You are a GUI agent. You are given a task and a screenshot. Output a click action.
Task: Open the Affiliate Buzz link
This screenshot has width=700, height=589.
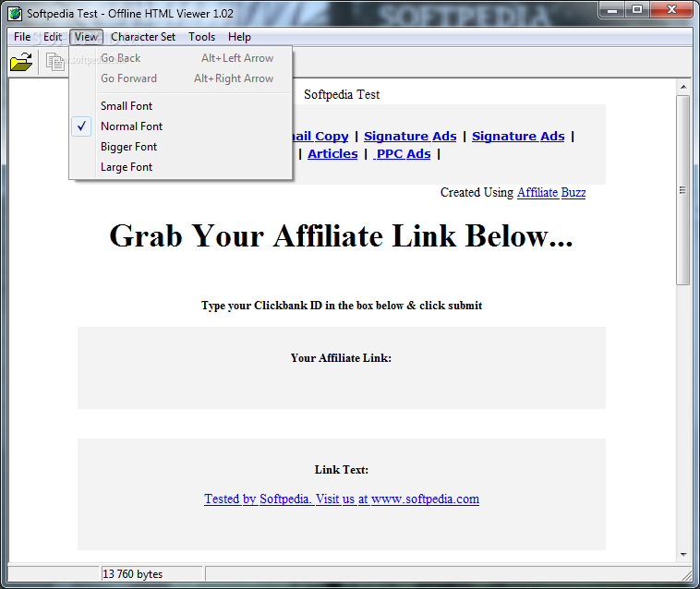click(551, 192)
